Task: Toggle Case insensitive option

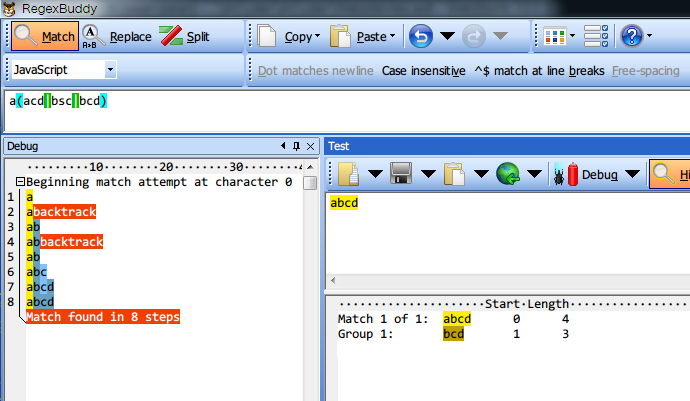Action: [x=423, y=71]
